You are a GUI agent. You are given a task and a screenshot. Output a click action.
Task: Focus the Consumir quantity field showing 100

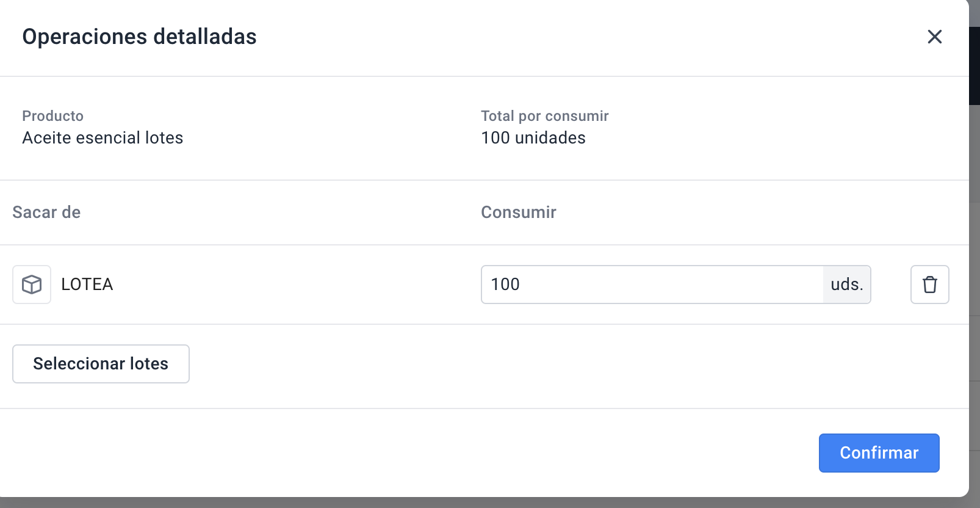click(652, 285)
